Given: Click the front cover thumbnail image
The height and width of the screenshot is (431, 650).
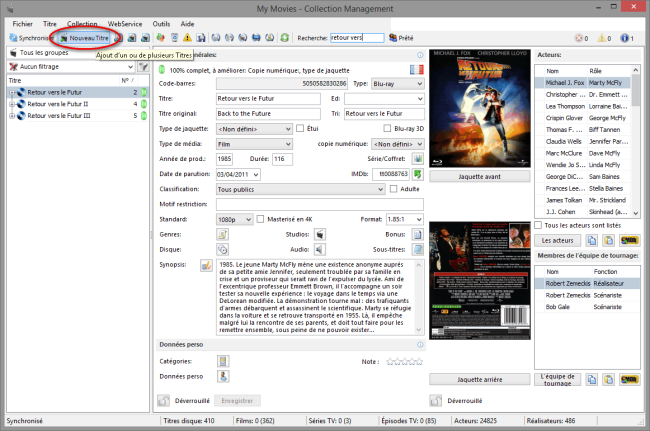Looking at the screenshot, I should tap(480, 109).
